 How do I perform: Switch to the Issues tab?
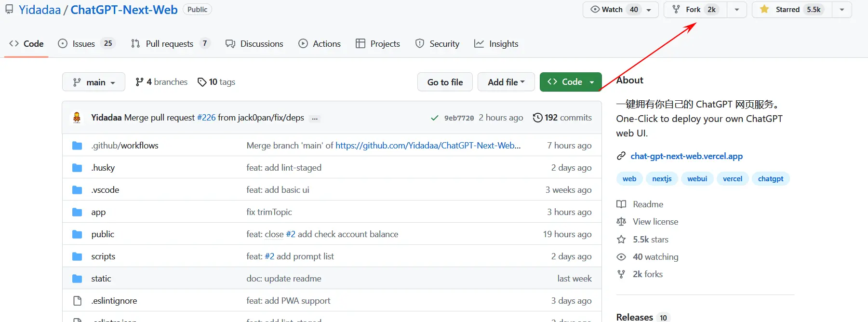click(x=83, y=44)
